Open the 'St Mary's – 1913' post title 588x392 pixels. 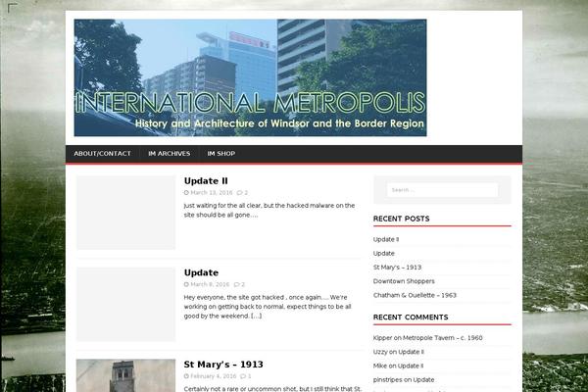click(223, 365)
